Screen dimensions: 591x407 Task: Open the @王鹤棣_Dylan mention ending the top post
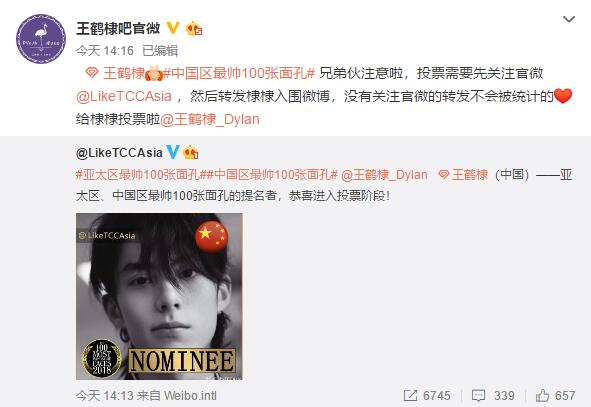click(x=210, y=119)
